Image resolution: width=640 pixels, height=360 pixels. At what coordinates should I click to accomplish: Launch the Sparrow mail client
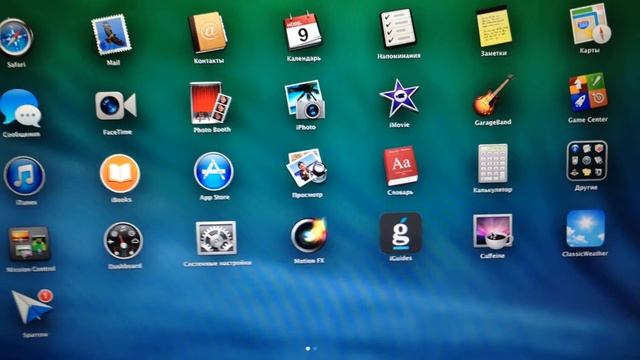(33, 307)
